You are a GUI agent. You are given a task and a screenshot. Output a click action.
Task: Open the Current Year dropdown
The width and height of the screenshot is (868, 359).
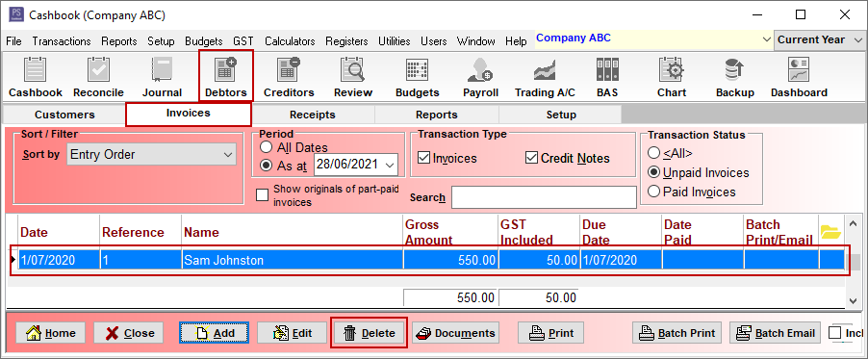[858, 39]
